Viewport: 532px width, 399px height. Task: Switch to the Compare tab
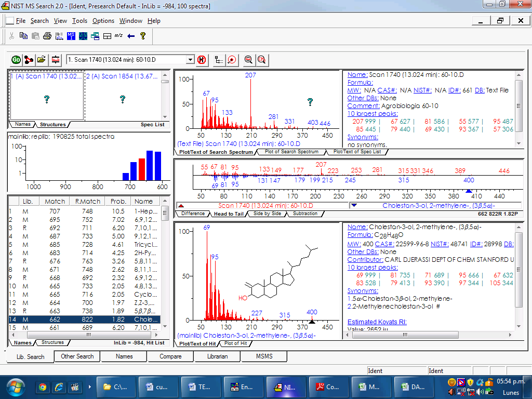(x=170, y=356)
